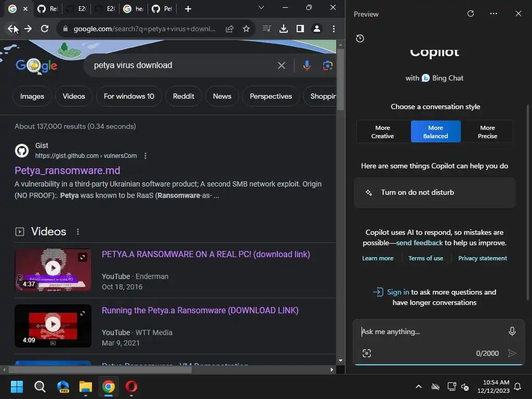Filter results by Videos chip

pyautogui.click(x=74, y=96)
